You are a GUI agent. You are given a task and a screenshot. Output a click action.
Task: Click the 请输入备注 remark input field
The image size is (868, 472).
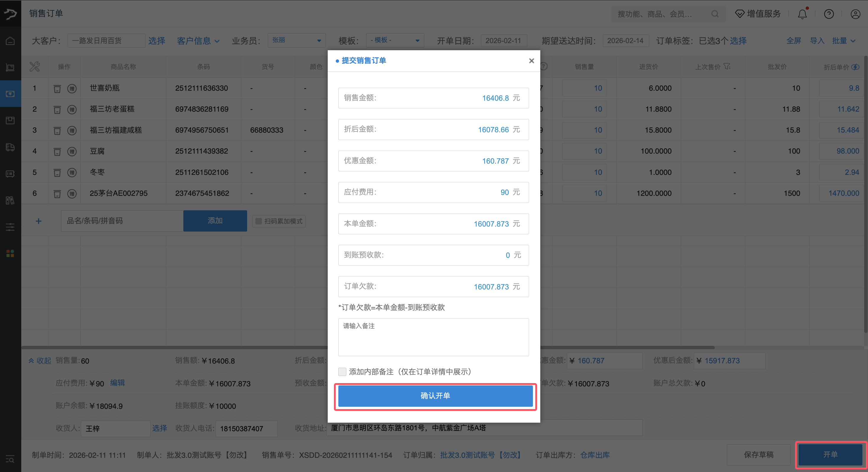pyautogui.click(x=434, y=337)
